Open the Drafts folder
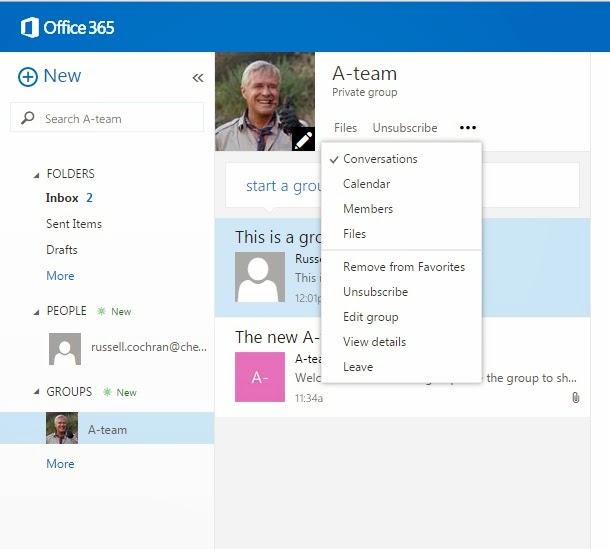The width and height of the screenshot is (610, 549). click(62, 250)
